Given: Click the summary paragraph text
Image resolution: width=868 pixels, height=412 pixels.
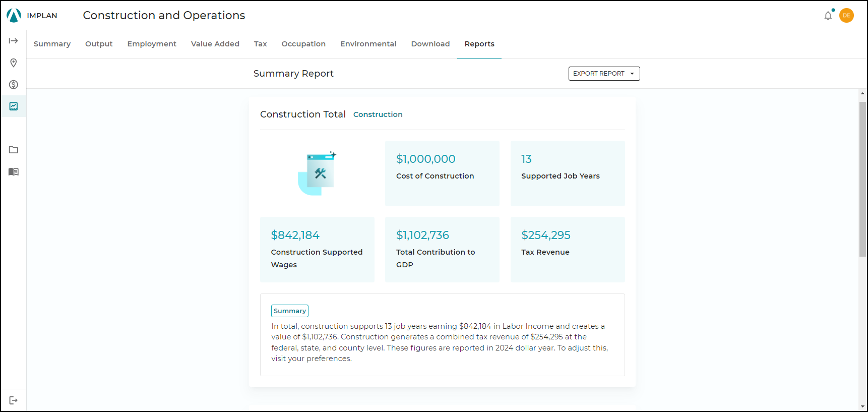Looking at the screenshot, I should coord(440,342).
